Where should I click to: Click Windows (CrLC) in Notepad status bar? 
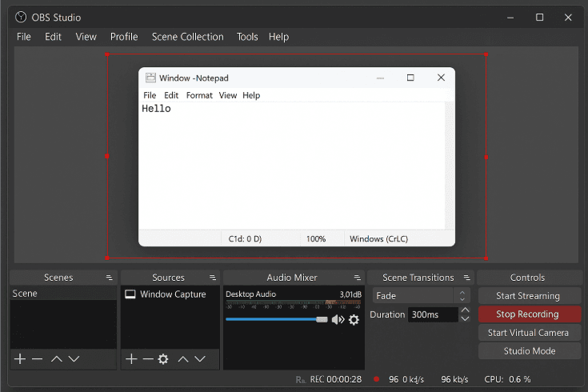click(x=378, y=239)
